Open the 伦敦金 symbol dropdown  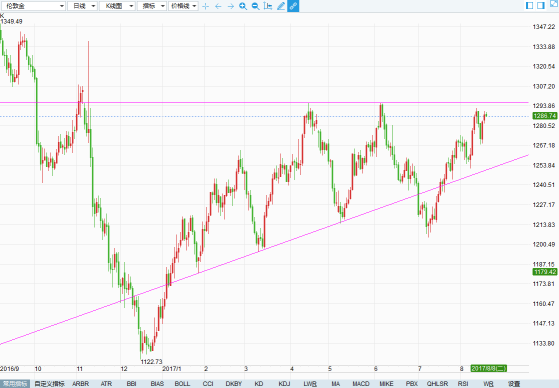33,6
